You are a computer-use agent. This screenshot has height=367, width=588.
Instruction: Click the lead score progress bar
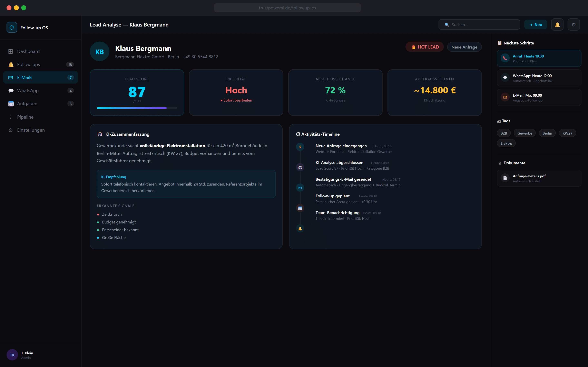(x=137, y=108)
